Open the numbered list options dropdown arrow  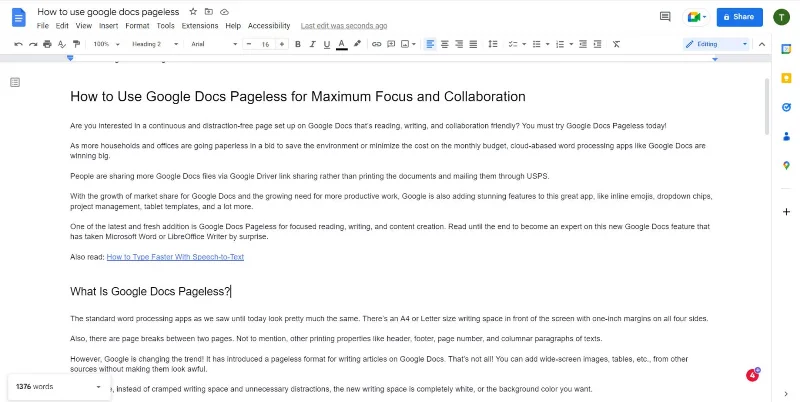[571, 44]
